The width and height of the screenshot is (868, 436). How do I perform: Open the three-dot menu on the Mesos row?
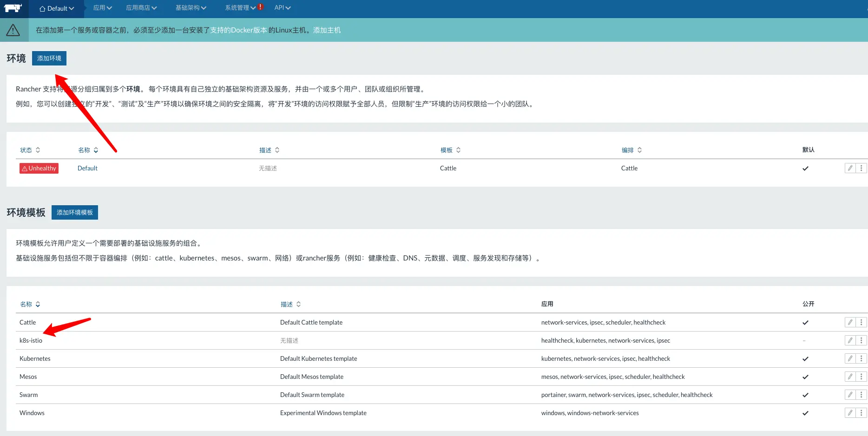pos(861,377)
